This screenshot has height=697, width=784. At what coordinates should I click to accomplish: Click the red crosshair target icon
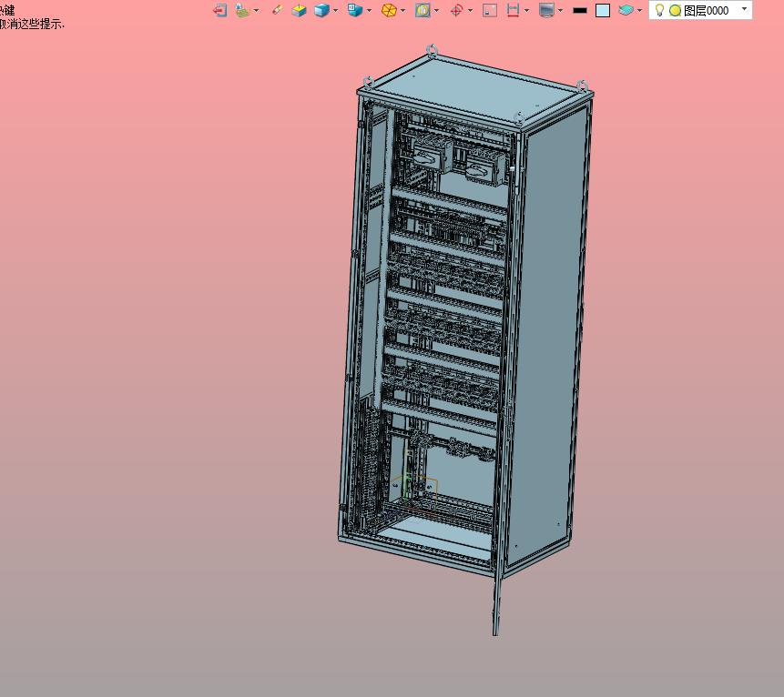click(457, 10)
